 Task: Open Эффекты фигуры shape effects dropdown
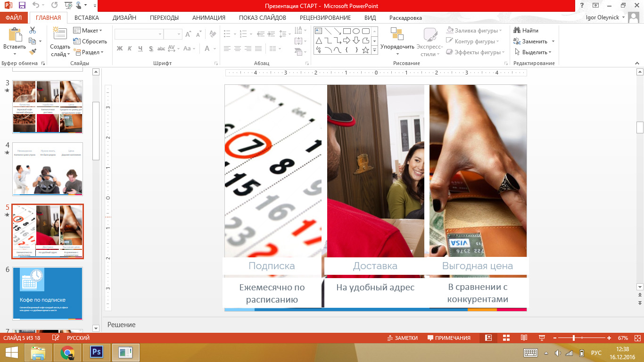click(x=476, y=52)
